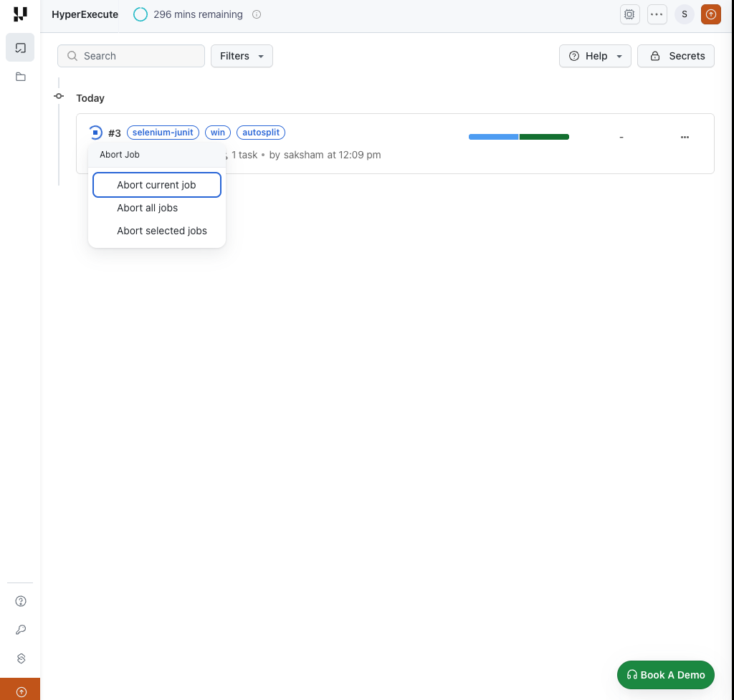Open the access key sidebar icon

(21, 630)
